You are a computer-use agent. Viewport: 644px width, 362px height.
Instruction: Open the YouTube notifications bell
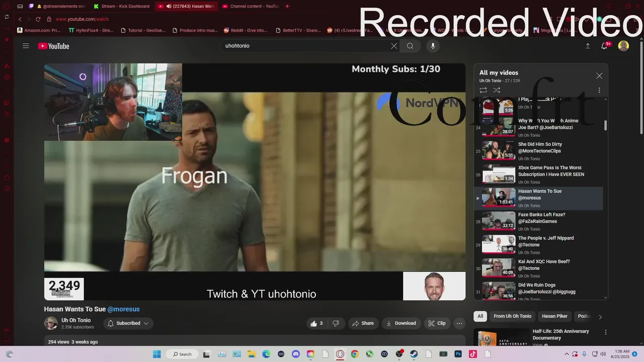605,46
